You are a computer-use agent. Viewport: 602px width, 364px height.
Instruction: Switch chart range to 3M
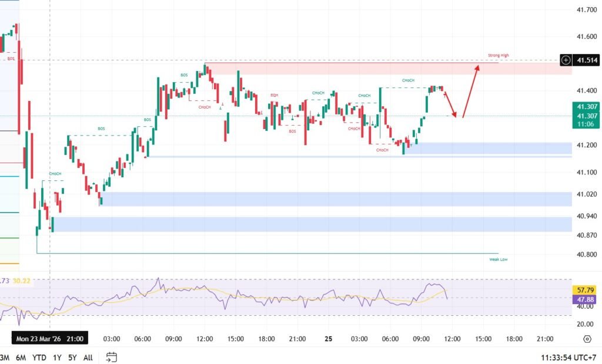pyautogui.click(x=4, y=357)
